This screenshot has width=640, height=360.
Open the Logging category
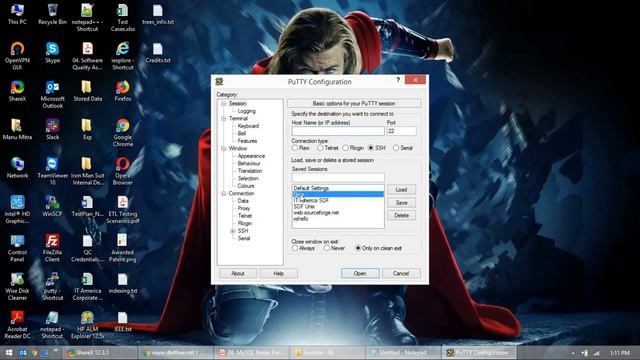247,111
